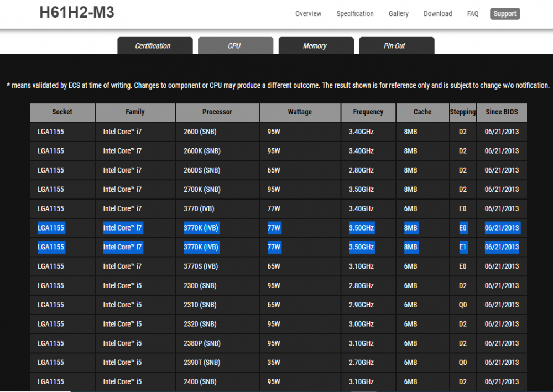This screenshot has width=553, height=392.
Task: Click the Since BIOS column header
Action: click(x=502, y=112)
